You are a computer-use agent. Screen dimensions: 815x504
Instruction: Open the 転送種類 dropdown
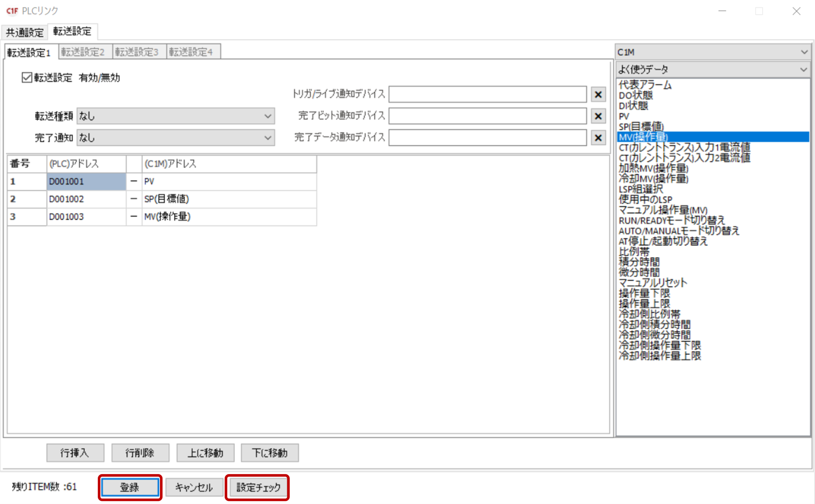pos(175,116)
